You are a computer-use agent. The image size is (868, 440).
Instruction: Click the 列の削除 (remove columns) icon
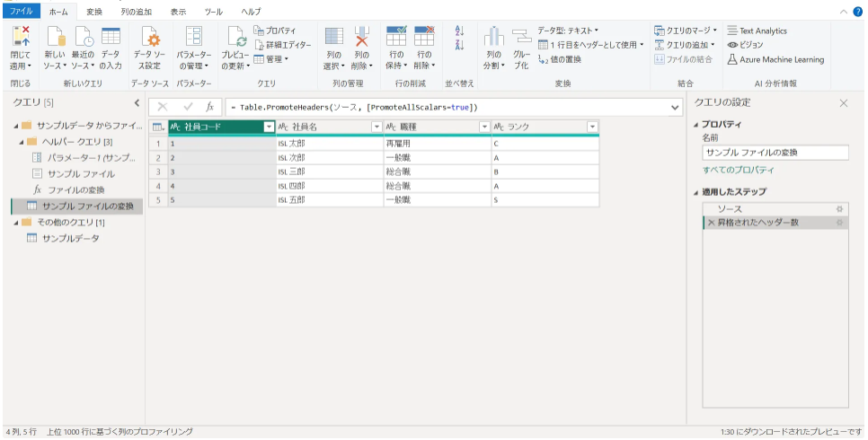(361, 39)
